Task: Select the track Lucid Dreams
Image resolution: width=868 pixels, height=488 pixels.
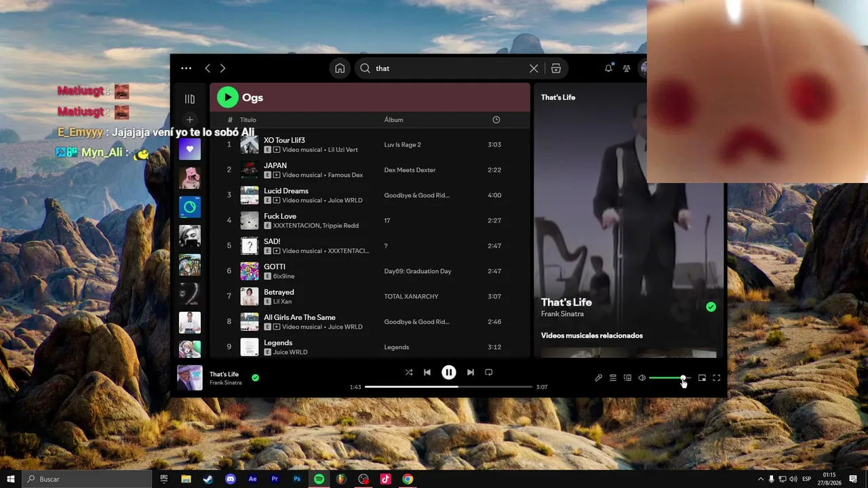Action: click(286, 191)
